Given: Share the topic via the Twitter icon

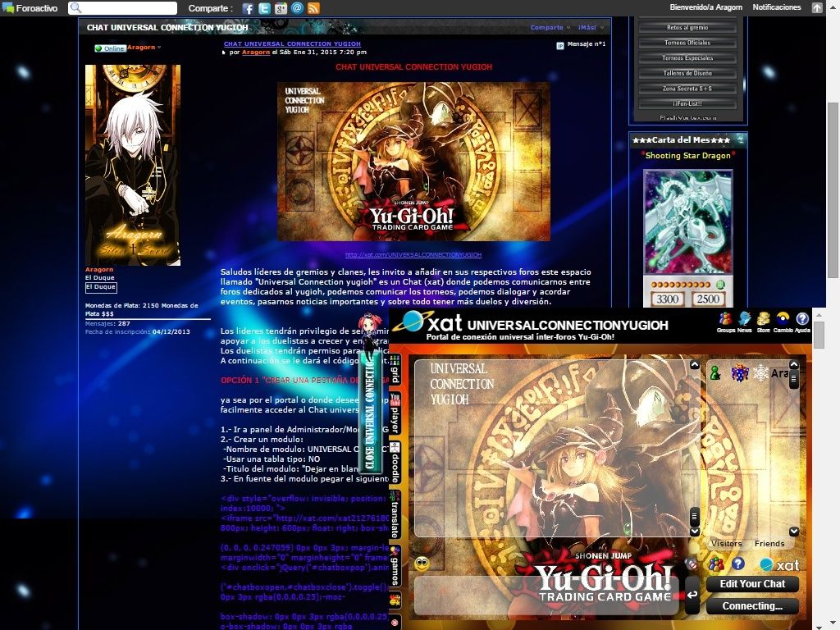Looking at the screenshot, I should tap(264, 8).
